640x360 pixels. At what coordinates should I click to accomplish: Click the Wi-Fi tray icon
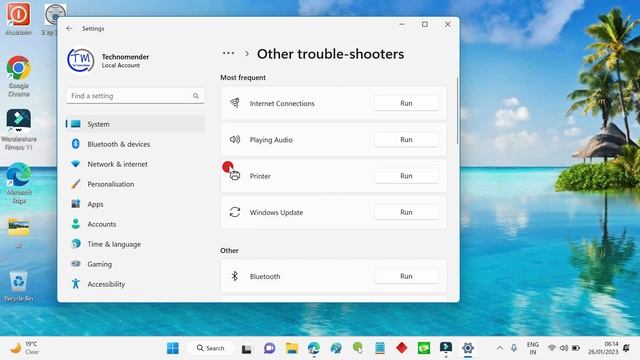552,348
